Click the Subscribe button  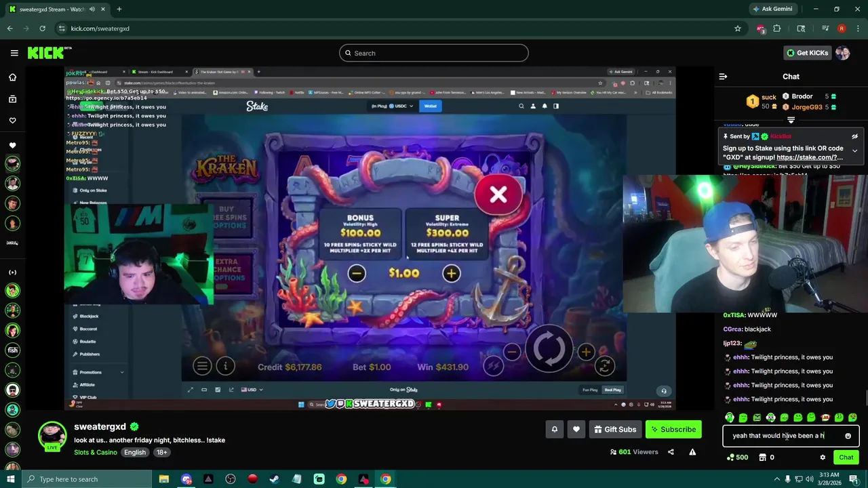tap(673, 429)
